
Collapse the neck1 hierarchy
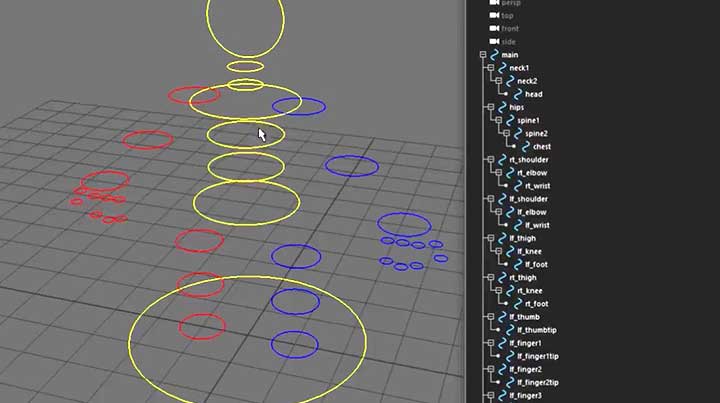491,68
